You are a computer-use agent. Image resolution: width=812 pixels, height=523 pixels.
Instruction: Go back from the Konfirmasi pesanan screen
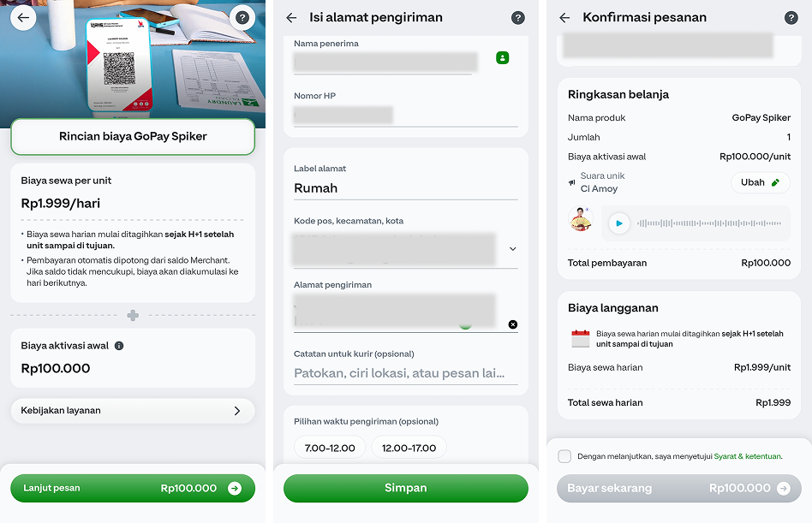click(564, 18)
